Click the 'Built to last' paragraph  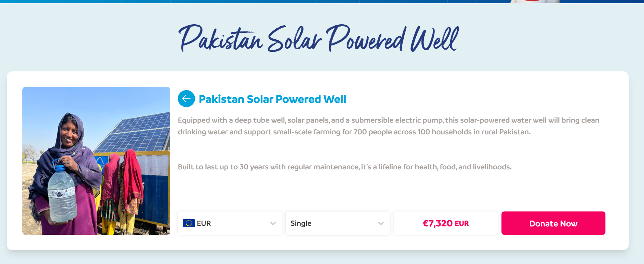click(x=344, y=167)
